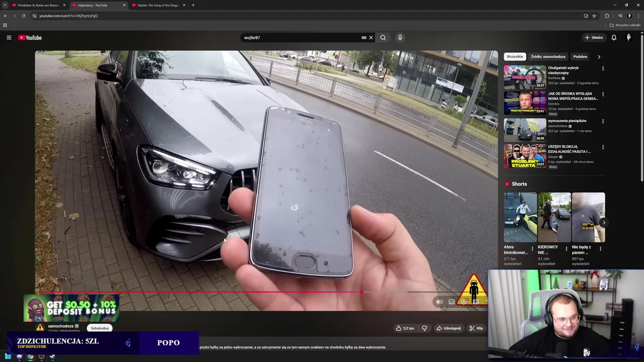Open options for the Nie będę z panem short
The height and width of the screenshot is (362, 644).
[600, 248]
